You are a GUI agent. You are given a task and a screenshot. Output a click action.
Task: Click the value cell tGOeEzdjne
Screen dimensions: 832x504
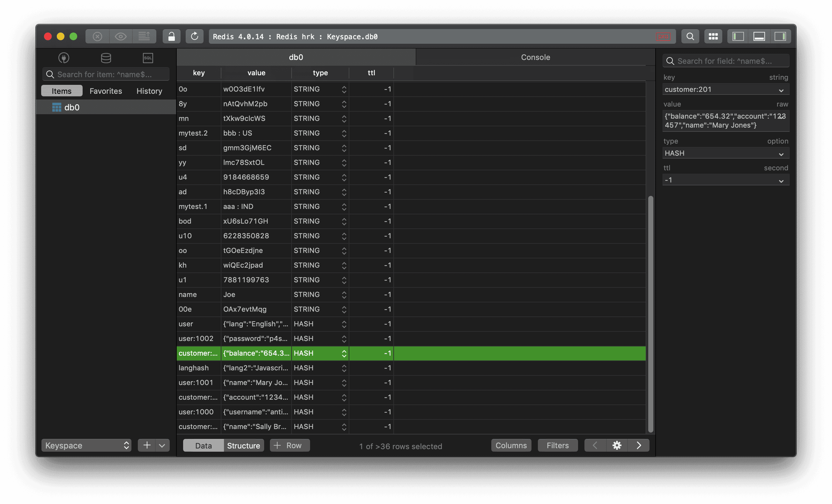[x=256, y=250]
